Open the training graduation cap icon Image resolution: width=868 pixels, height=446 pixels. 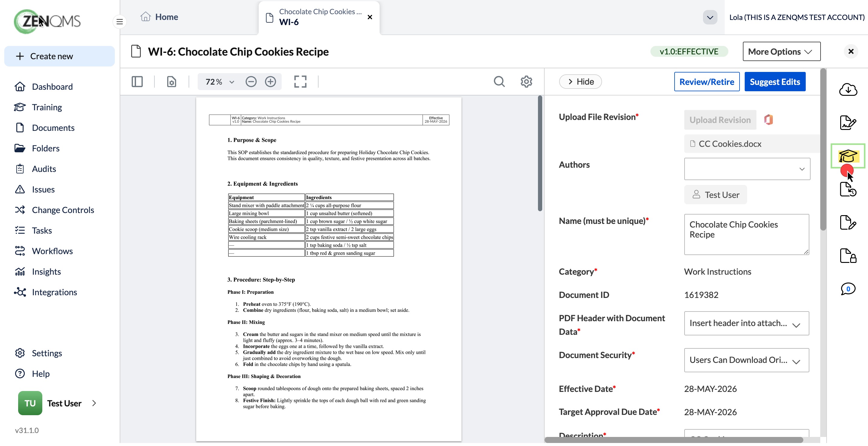(848, 156)
